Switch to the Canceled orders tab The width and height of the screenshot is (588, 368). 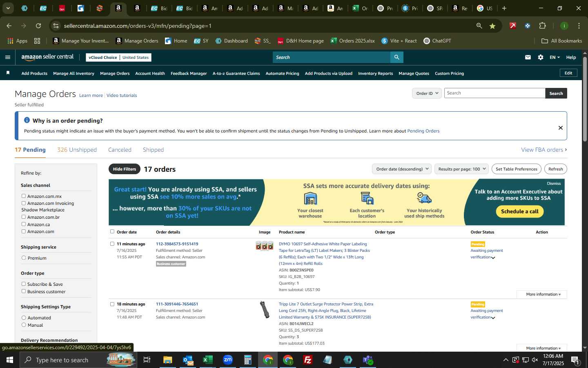(x=120, y=150)
